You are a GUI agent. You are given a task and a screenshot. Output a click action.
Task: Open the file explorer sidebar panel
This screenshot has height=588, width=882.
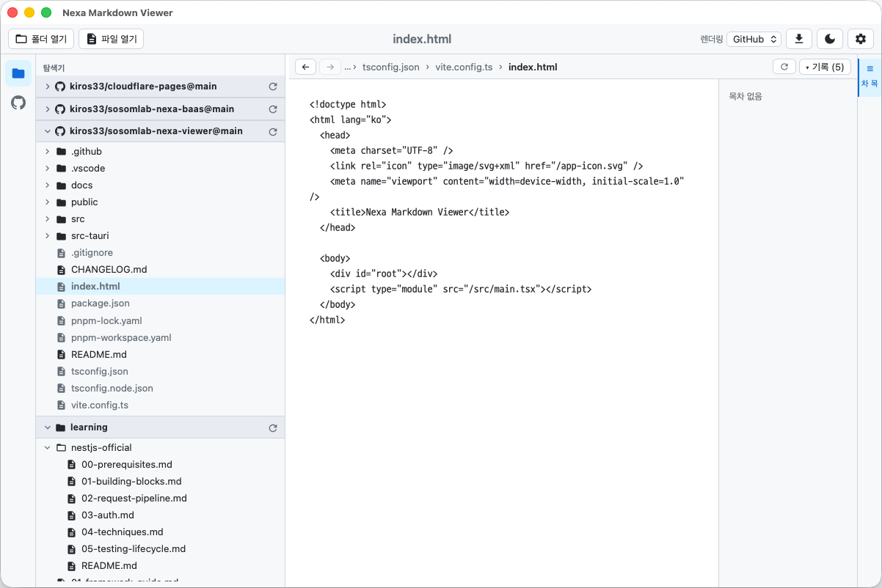(18, 73)
